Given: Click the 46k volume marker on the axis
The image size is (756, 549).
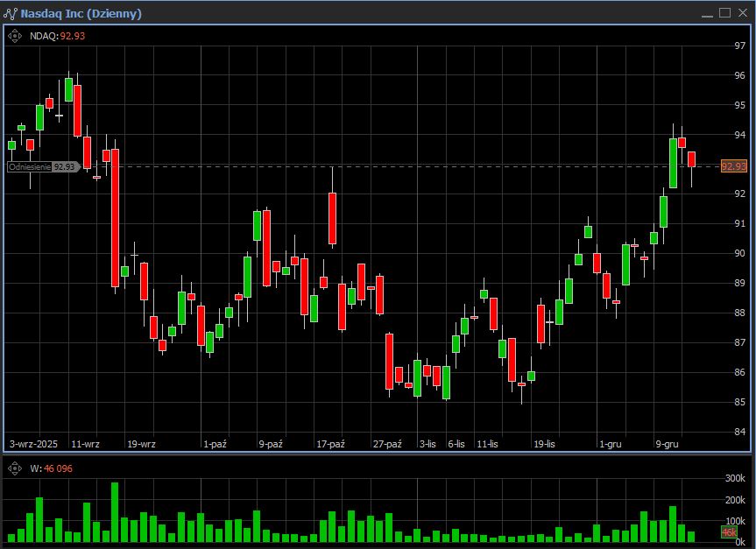Looking at the screenshot, I should [728, 532].
